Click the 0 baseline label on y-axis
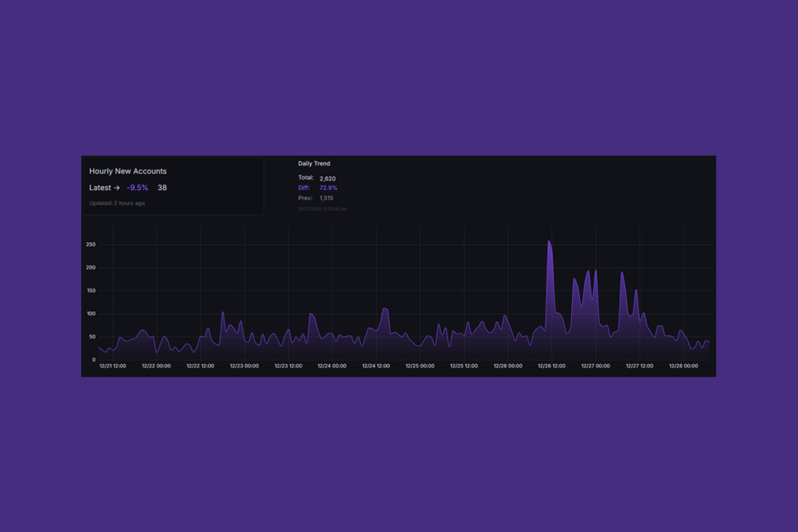798x532 pixels. [93, 359]
